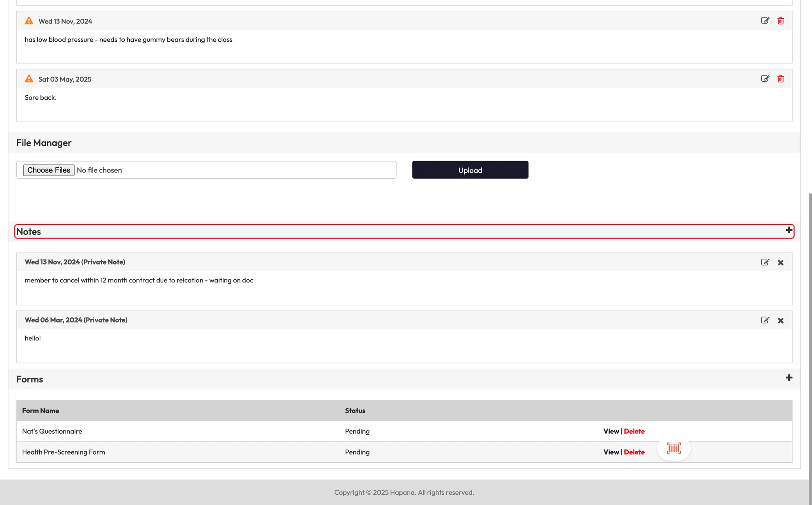The height and width of the screenshot is (505, 812).
Task: Edit the hello! private note
Action: click(x=765, y=320)
